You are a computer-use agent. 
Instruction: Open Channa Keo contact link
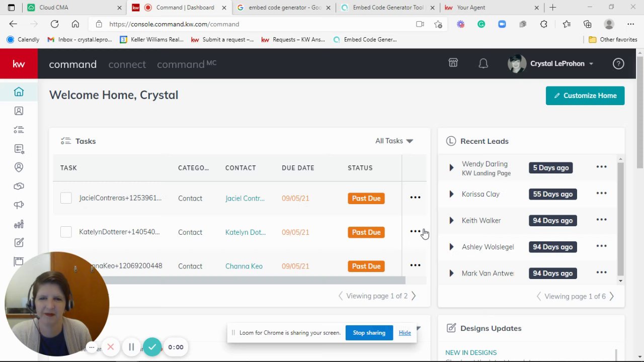(x=244, y=266)
